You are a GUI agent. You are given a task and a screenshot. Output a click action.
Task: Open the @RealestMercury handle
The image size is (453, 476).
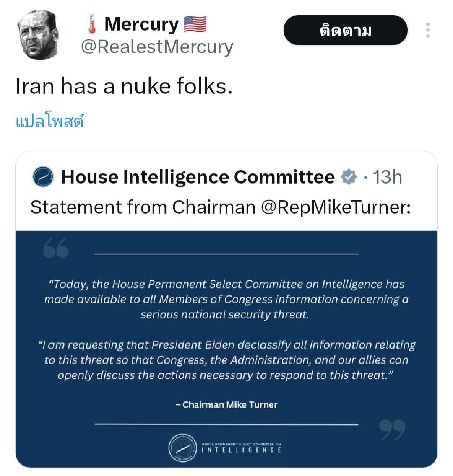pyautogui.click(x=156, y=47)
